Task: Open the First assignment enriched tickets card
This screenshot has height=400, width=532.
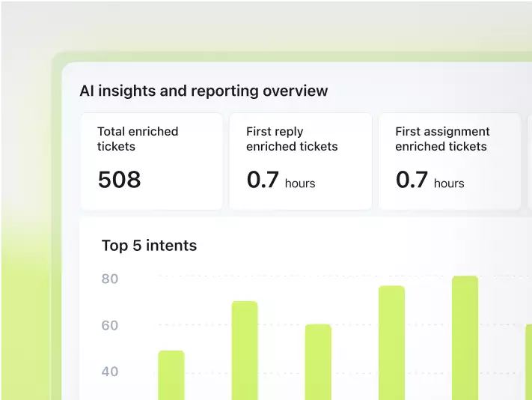Action: [x=450, y=162]
